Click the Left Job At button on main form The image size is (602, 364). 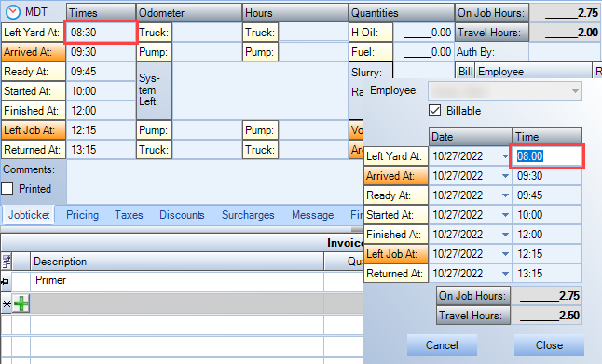(x=34, y=130)
